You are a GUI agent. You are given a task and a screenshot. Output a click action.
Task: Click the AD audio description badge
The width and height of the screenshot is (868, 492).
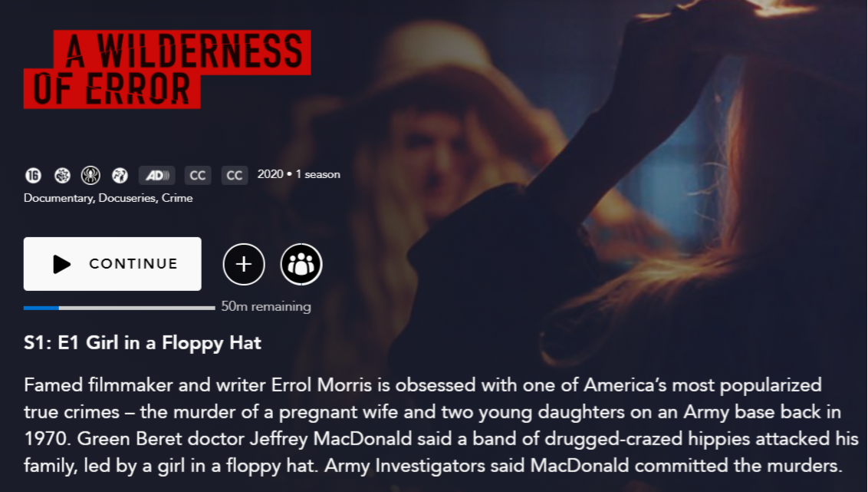(157, 176)
